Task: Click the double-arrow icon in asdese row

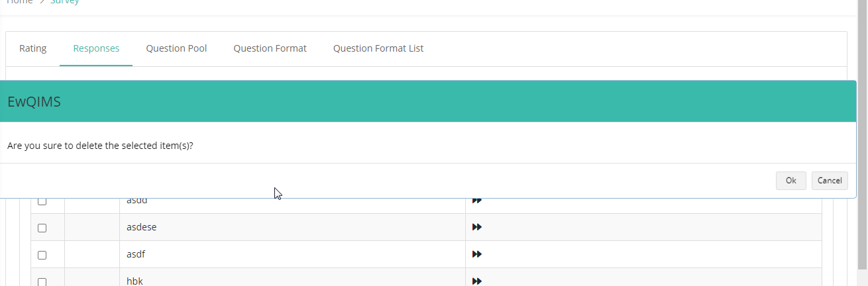Action: pos(476,227)
